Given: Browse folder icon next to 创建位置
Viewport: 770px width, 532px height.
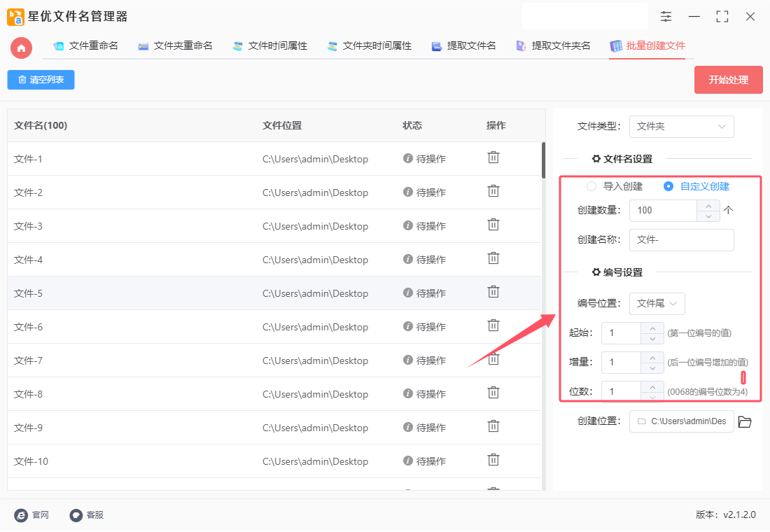Looking at the screenshot, I should tap(745, 422).
